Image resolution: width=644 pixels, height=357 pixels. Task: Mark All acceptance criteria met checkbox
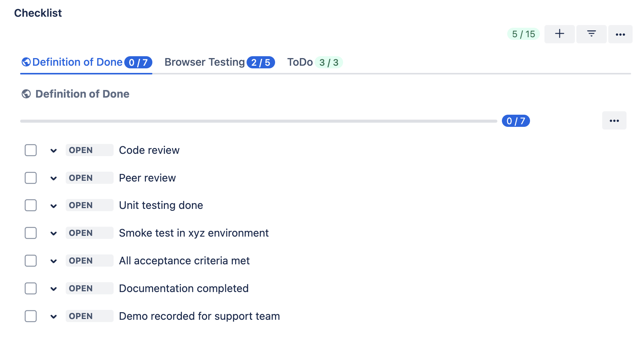[x=31, y=261]
